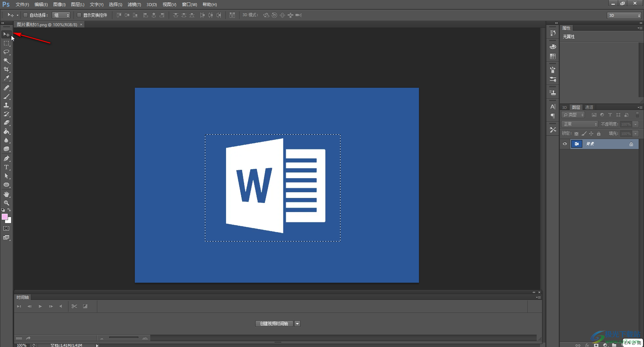Pick the Sponge tool

6,149
